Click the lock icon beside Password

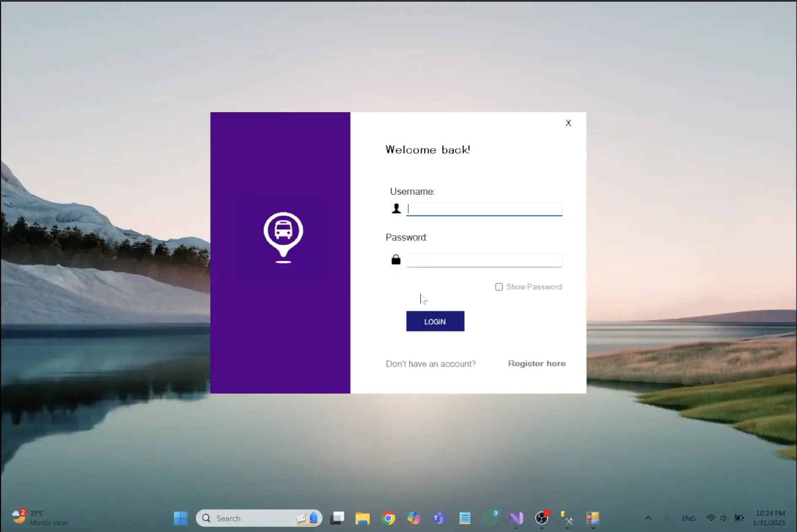point(396,260)
